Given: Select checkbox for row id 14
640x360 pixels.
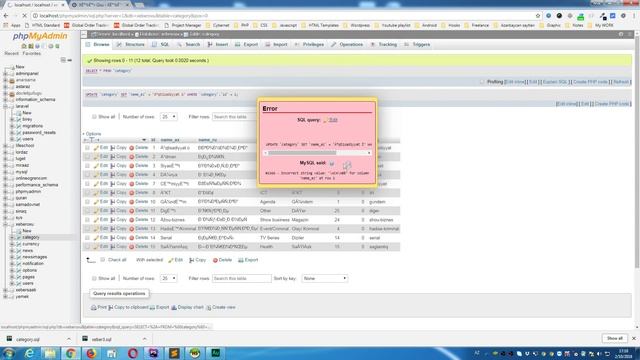Looking at the screenshot, I should tap(87, 238).
